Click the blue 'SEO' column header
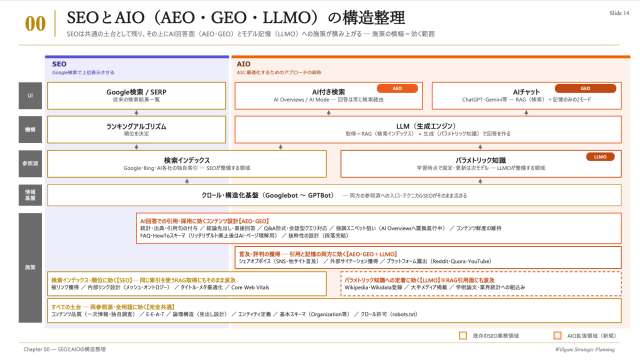 59,64
